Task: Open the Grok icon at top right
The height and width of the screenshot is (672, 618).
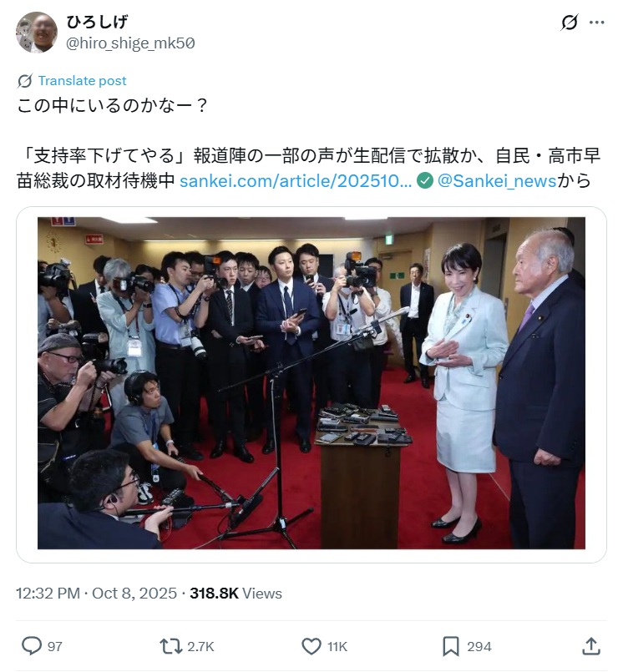Action: [x=569, y=23]
